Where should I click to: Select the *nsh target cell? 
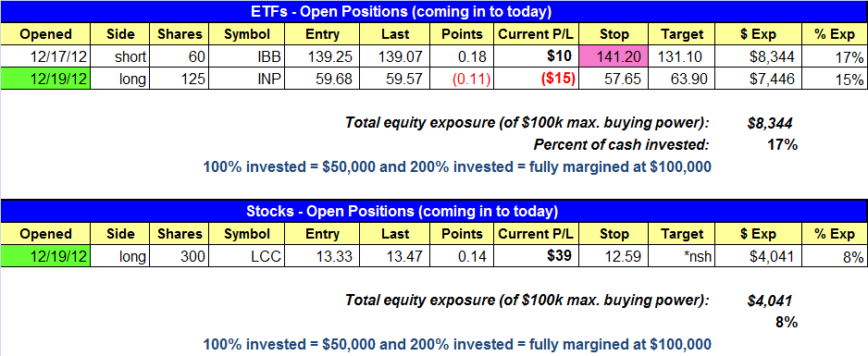coord(681,256)
